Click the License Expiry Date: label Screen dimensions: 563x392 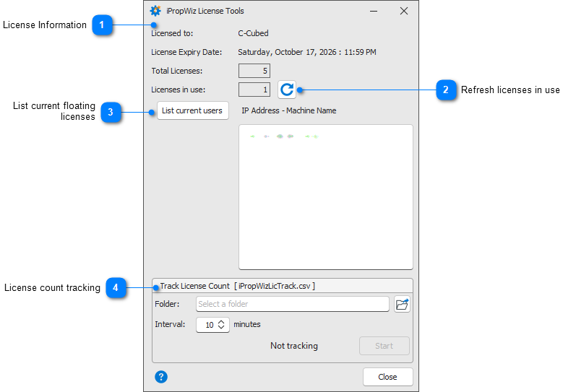[x=186, y=53]
